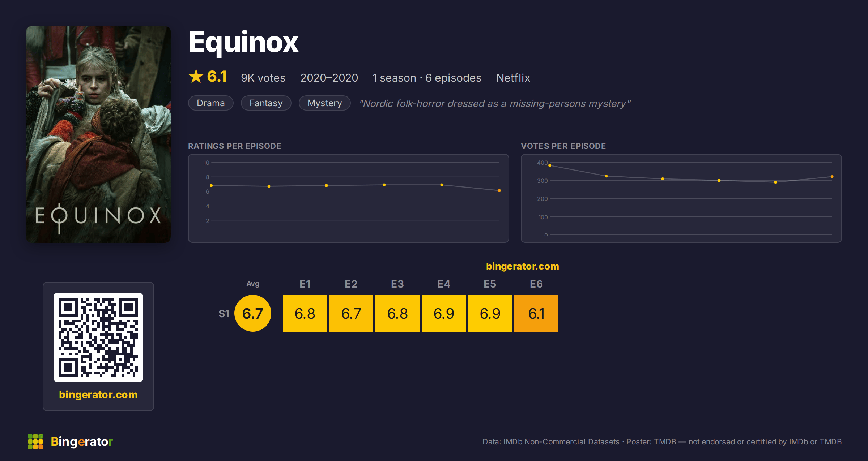Click the yellow star rating icon
Screen dimensions: 868x461
click(x=196, y=77)
